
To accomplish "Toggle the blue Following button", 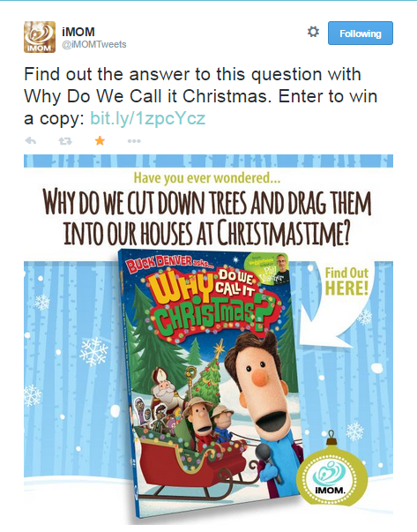I will [361, 34].
